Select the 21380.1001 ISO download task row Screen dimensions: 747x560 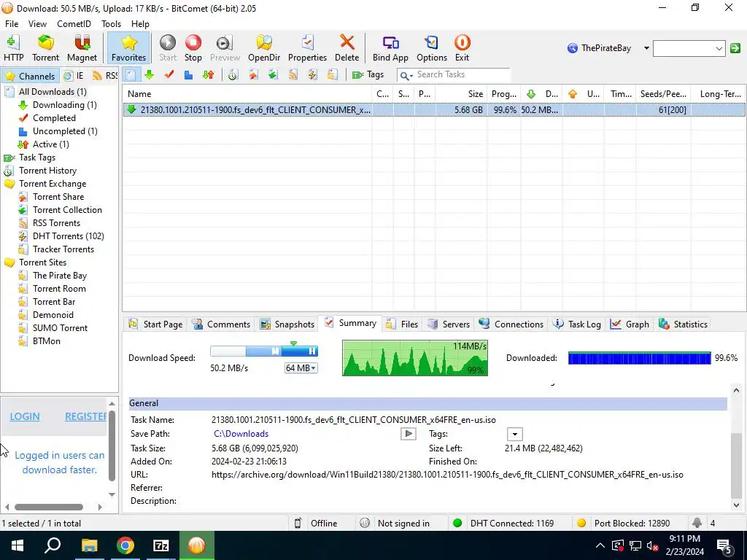pos(434,110)
